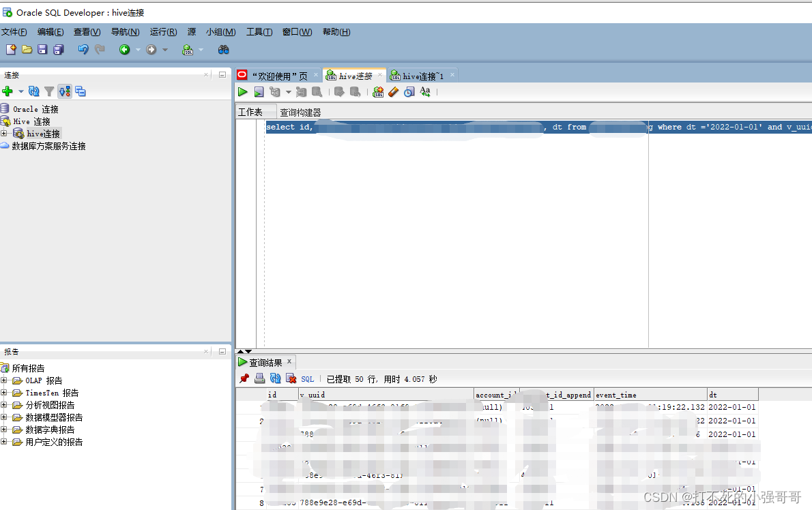Clear the worksheet with the eraser icon
This screenshot has width=812, height=510.
click(x=394, y=92)
